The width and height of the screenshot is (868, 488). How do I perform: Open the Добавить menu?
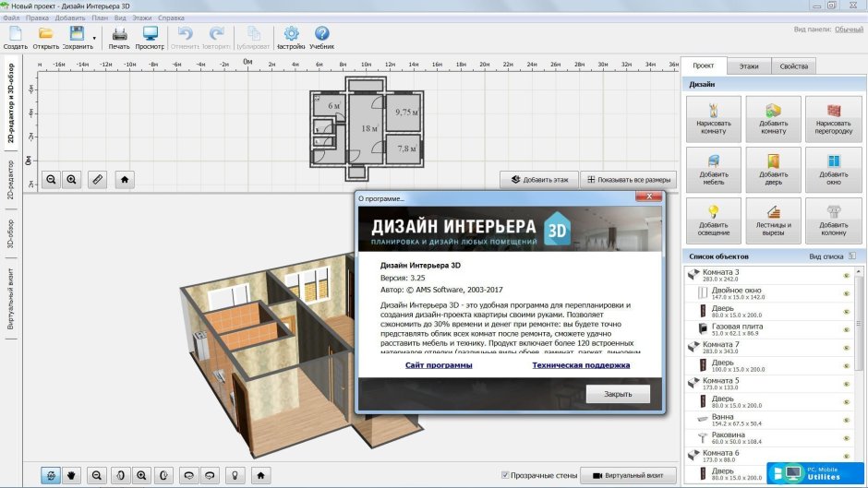[x=70, y=18]
